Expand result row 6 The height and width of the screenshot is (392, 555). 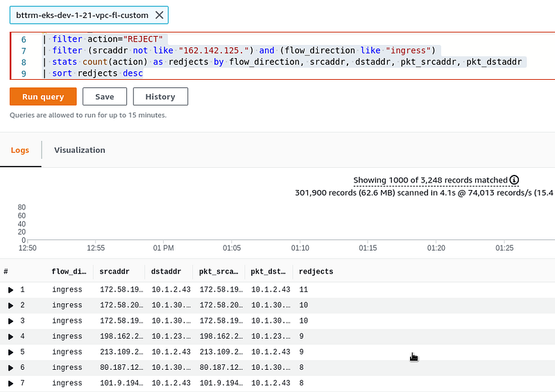tap(10, 368)
